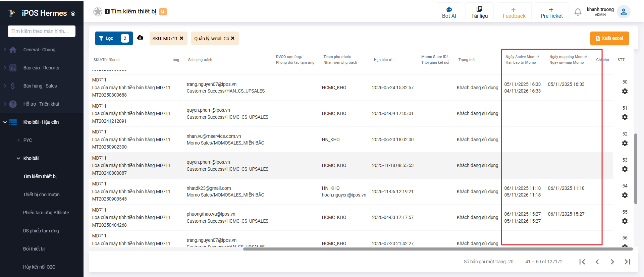This screenshot has width=644, height=277.
Task: Click Số bản ghi một trang: 20
Action: [x=488, y=262]
